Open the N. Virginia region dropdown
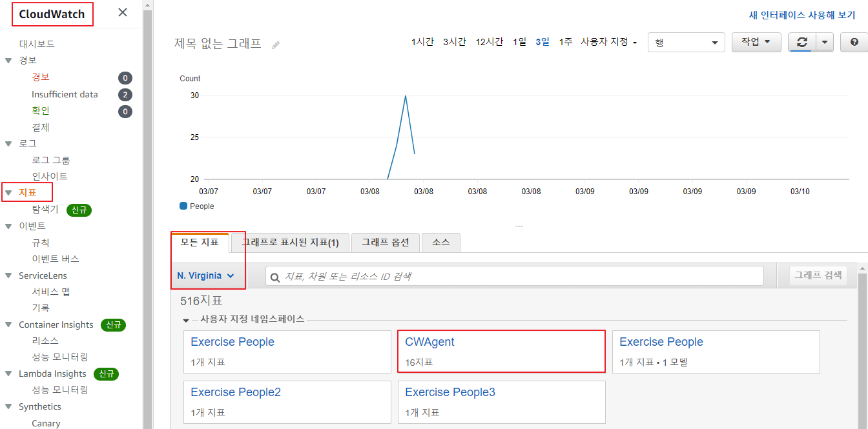Viewport: 868px width, 429px height. point(205,275)
